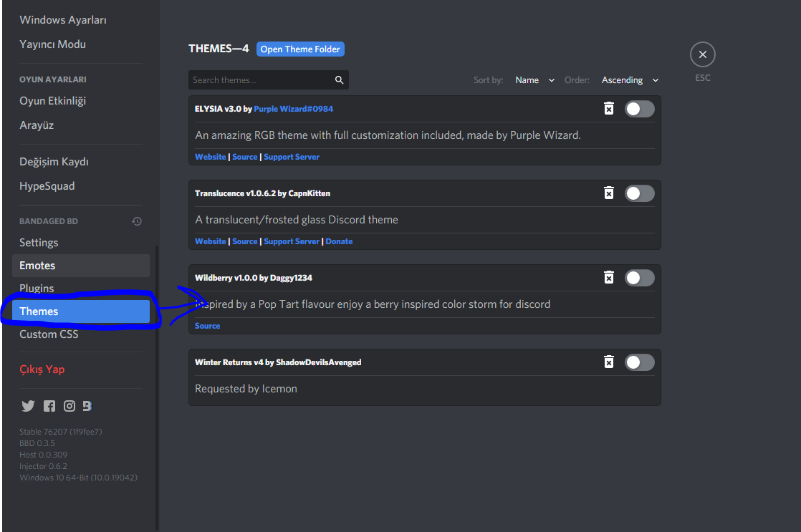Click the Open Theme Folder button

click(x=300, y=49)
